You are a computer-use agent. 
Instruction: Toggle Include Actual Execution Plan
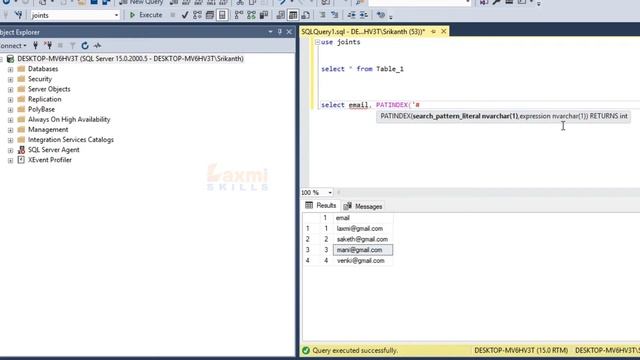(x=239, y=15)
